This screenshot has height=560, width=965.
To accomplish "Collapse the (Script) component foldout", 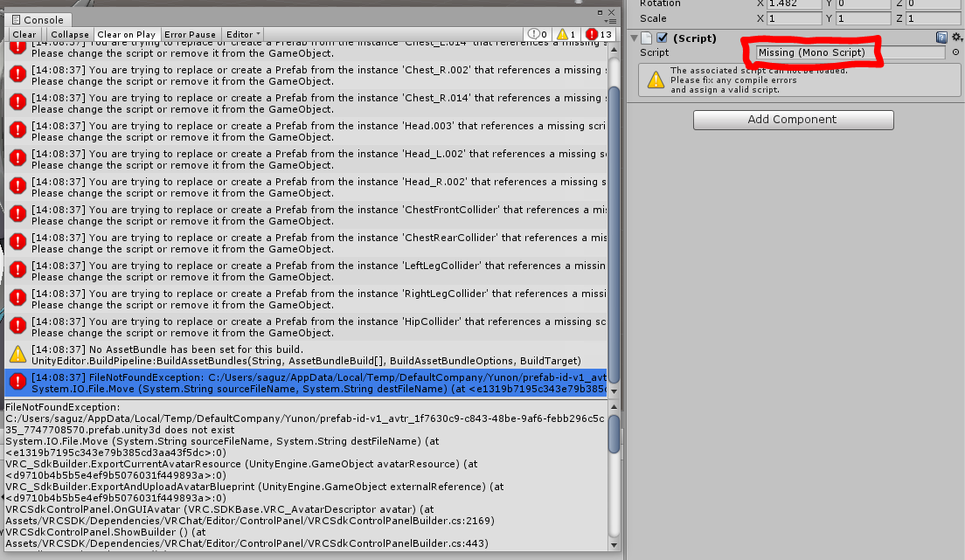I will pyautogui.click(x=634, y=38).
